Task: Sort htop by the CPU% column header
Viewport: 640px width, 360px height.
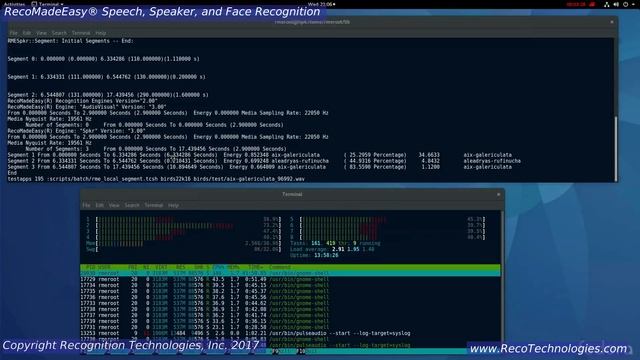Action: coord(218,267)
